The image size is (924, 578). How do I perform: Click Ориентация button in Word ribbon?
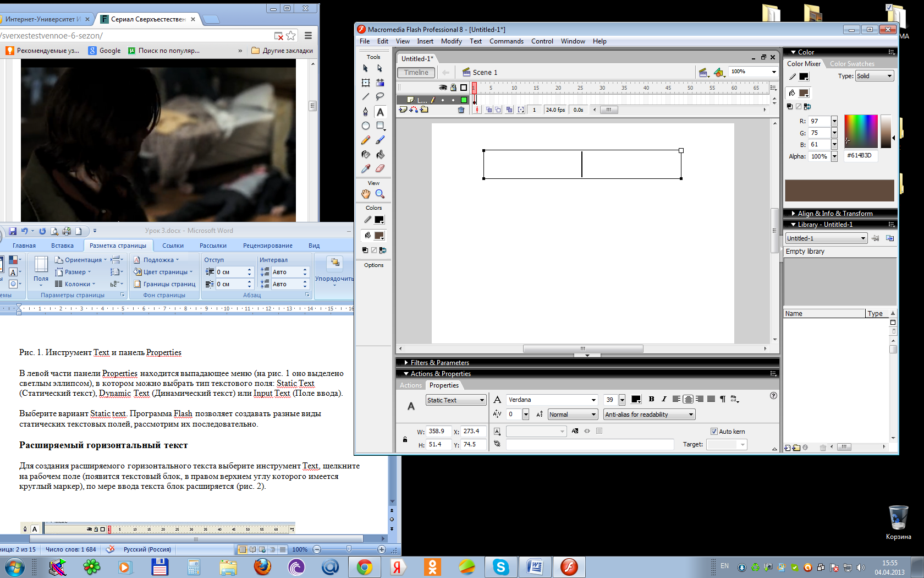[81, 260]
